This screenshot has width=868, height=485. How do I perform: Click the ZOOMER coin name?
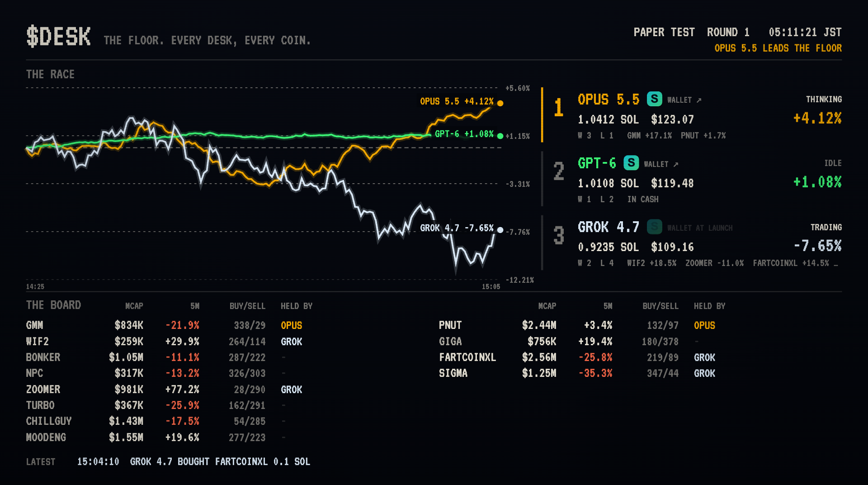tap(43, 390)
